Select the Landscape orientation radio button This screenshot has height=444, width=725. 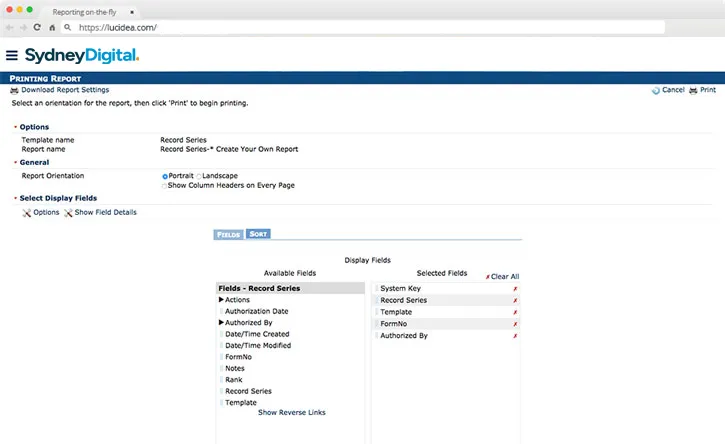coord(199,176)
